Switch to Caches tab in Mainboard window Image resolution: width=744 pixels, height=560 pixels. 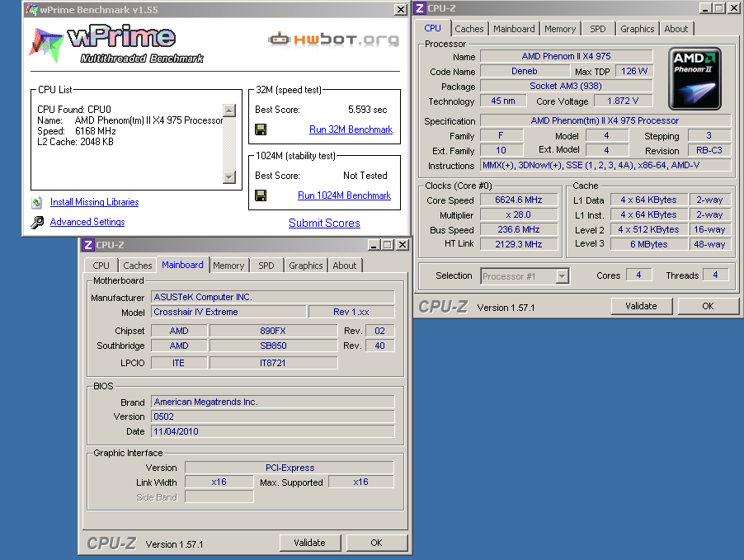click(x=138, y=266)
